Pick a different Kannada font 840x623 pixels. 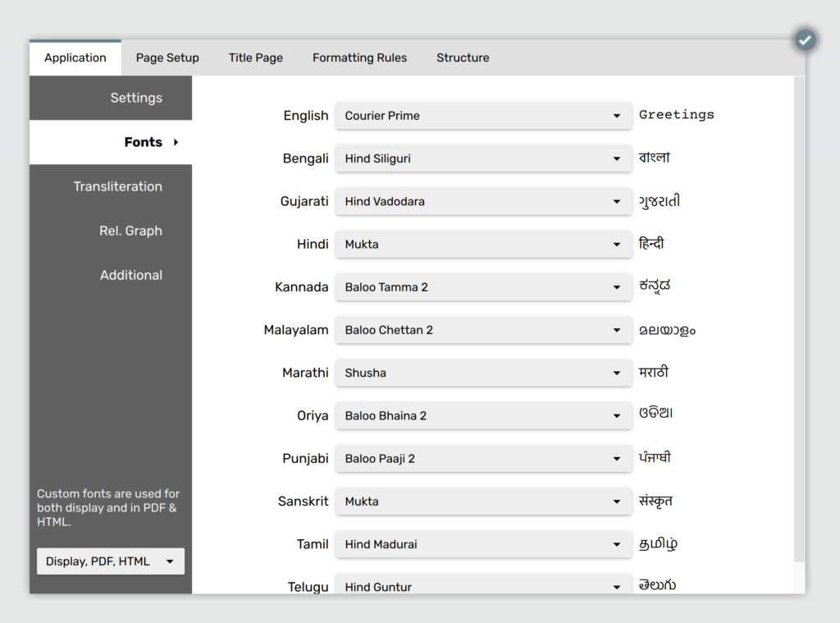pyautogui.click(x=483, y=286)
